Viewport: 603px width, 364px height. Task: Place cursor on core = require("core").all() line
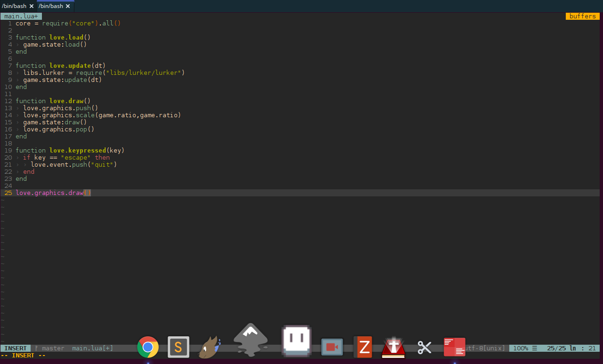click(68, 23)
